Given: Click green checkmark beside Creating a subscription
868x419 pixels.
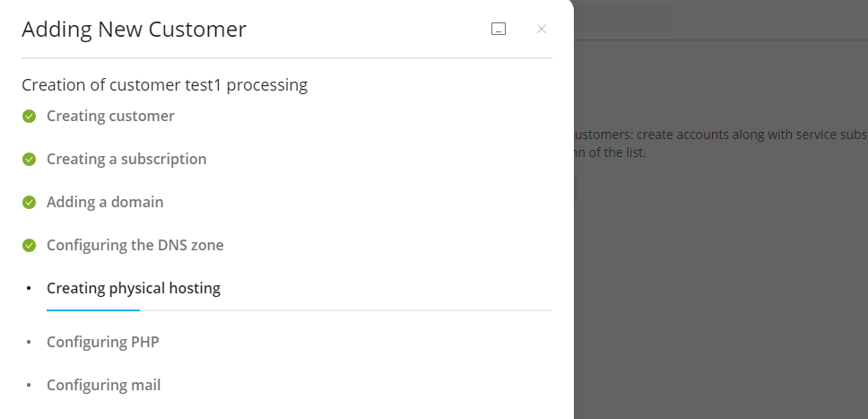Looking at the screenshot, I should click(30, 159).
